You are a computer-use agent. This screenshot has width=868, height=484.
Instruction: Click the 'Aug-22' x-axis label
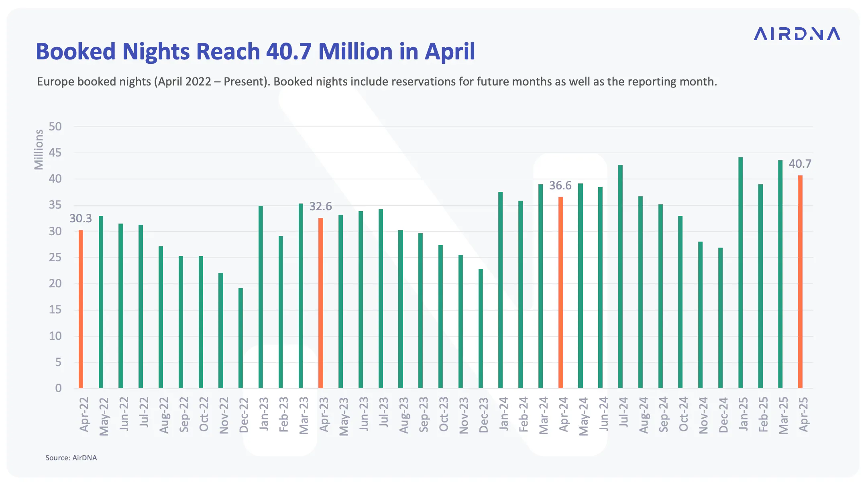(x=163, y=415)
